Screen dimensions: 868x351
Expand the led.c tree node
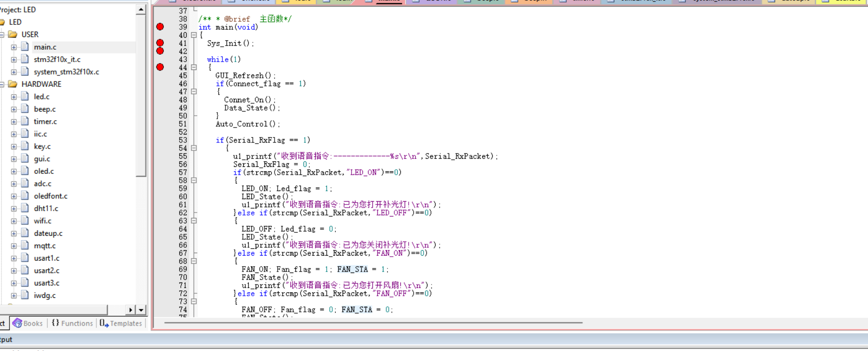[x=14, y=97]
